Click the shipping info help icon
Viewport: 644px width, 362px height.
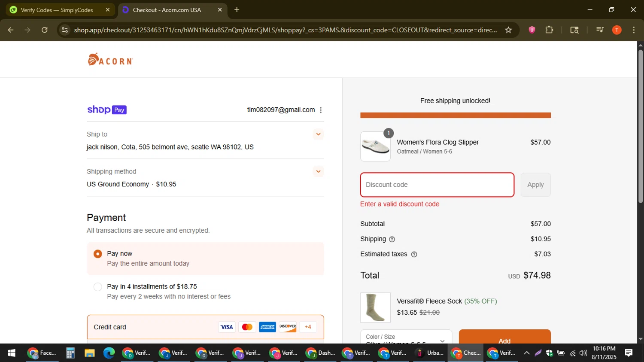tap(392, 239)
